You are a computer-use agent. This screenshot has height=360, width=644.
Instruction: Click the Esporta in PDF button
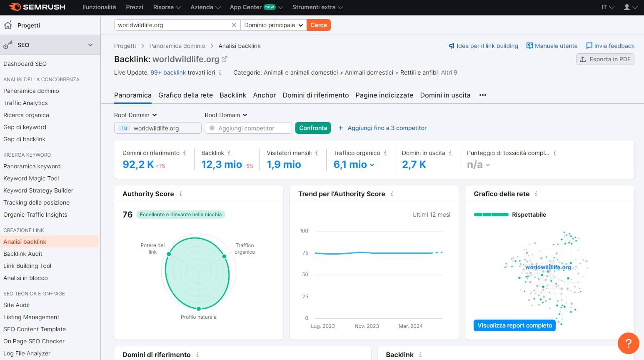click(x=605, y=59)
